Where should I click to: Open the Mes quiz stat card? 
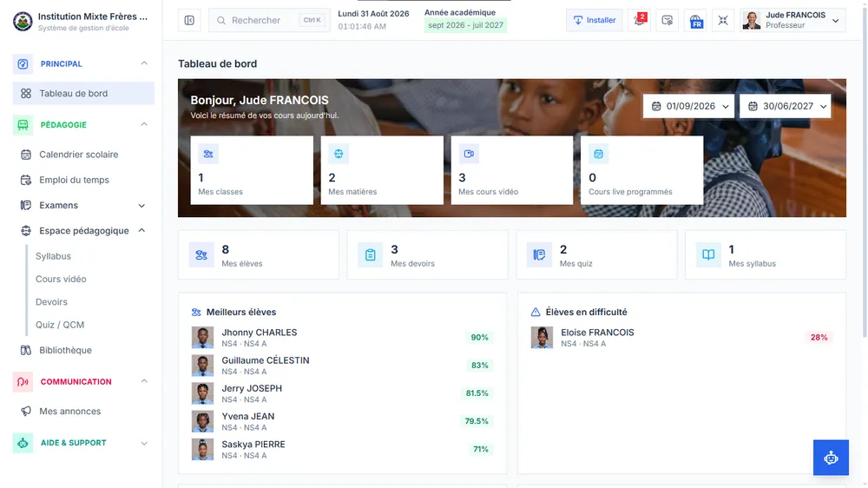[x=596, y=254]
